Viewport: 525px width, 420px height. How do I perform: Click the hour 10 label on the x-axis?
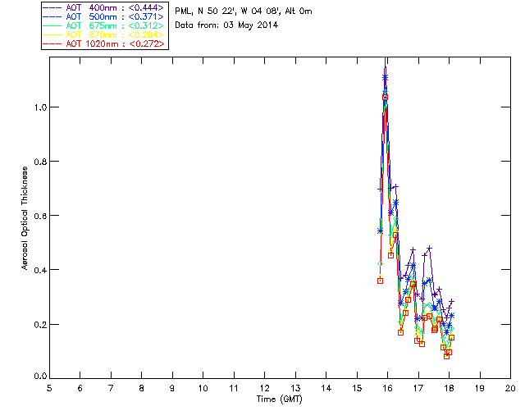203,388
